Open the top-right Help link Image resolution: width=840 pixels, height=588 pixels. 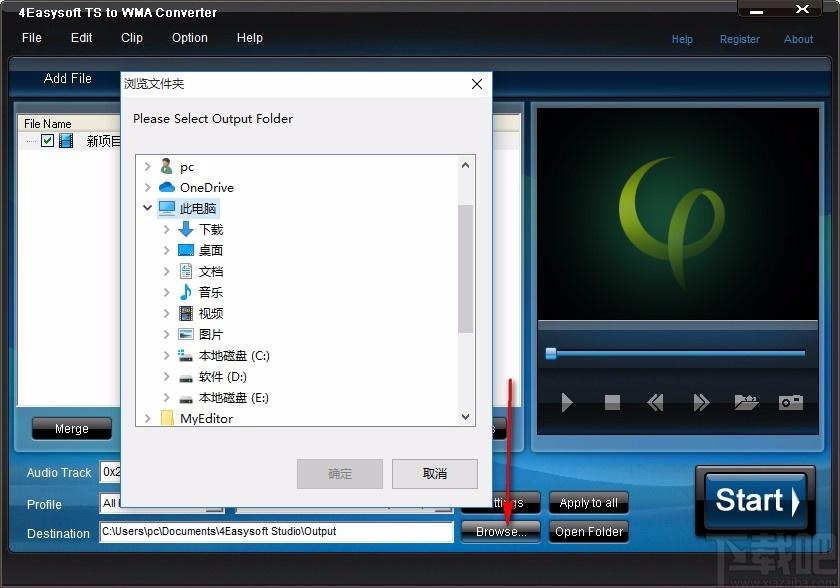(x=682, y=39)
